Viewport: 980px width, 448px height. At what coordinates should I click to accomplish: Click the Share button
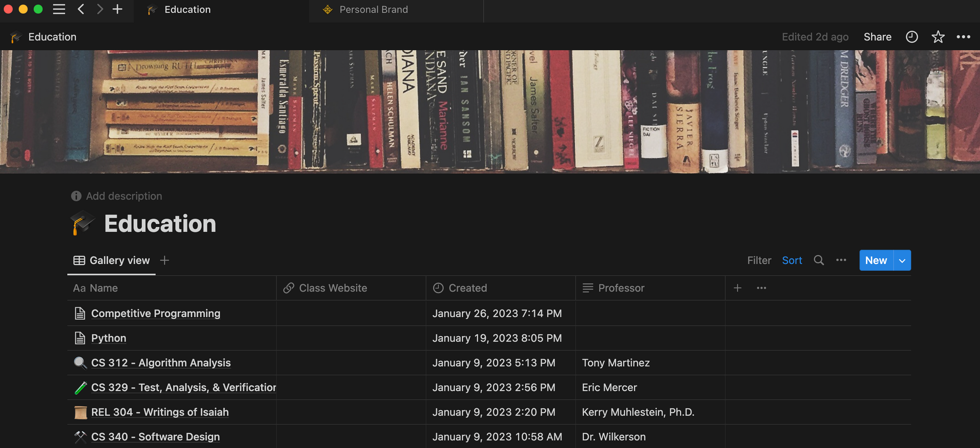877,37
